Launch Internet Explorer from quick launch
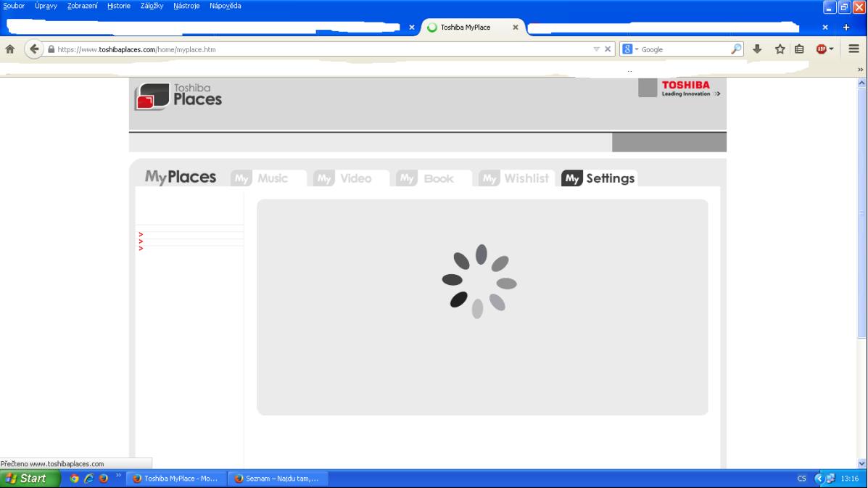This screenshot has width=868, height=488. coord(88,479)
